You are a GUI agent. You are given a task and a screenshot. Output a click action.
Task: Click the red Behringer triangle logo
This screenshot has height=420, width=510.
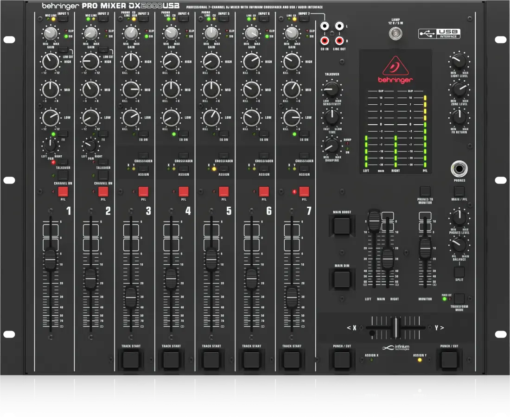395,65
